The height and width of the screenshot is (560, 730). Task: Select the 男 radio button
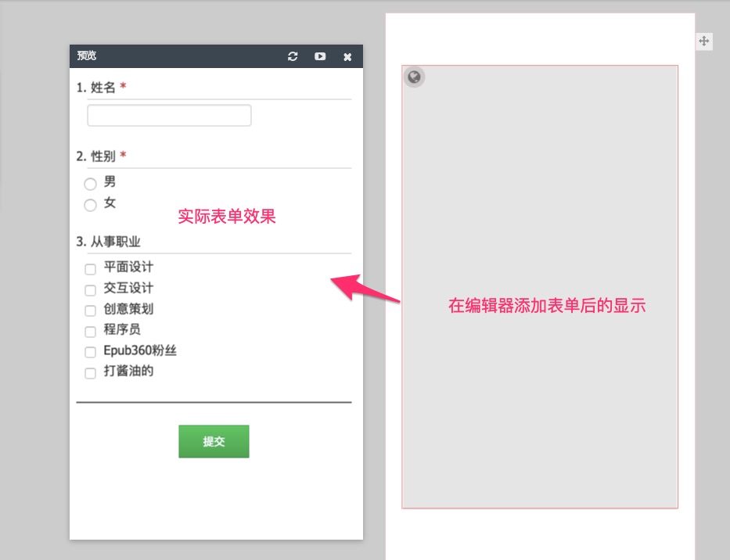(x=91, y=184)
